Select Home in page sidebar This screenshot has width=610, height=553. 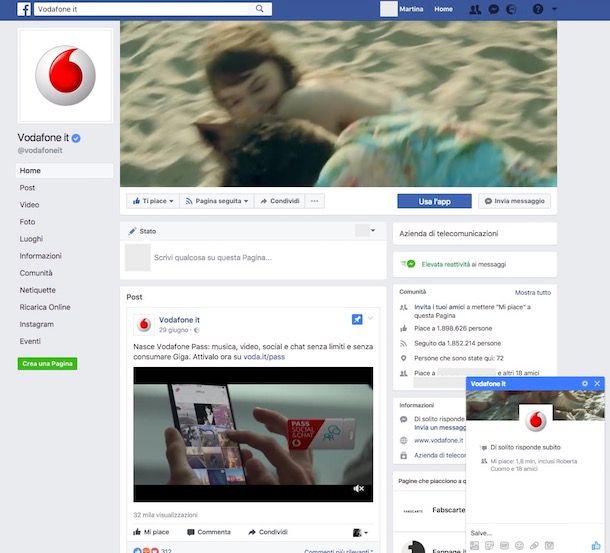65,170
